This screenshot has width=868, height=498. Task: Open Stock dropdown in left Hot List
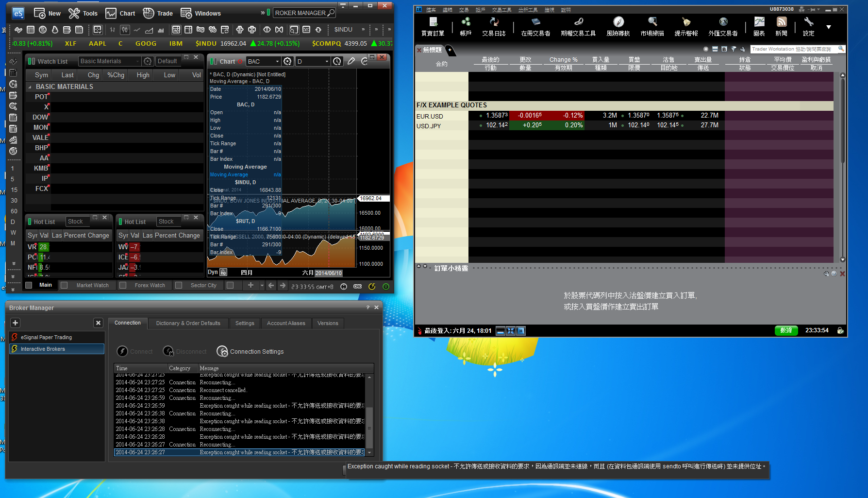78,222
